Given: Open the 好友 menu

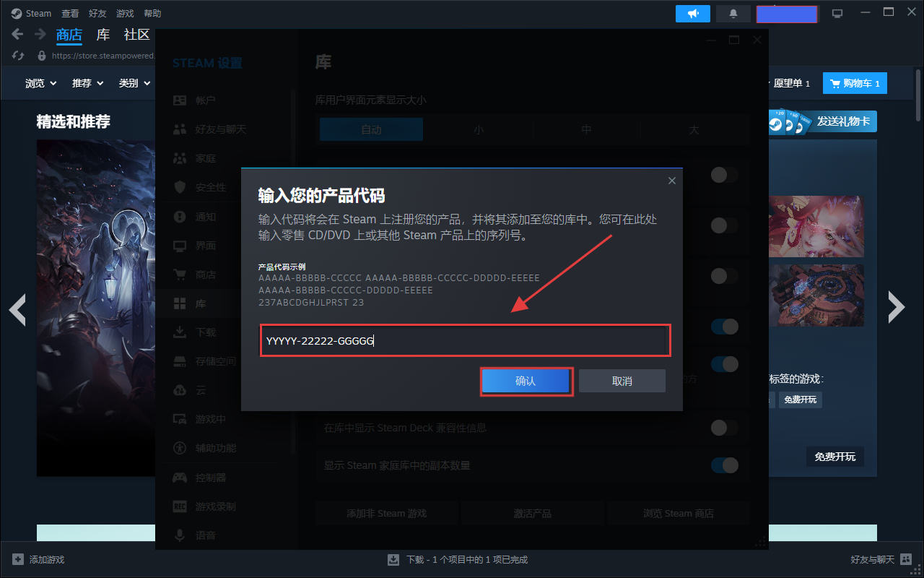Looking at the screenshot, I should pyautogui.click(x=97, y=13).
